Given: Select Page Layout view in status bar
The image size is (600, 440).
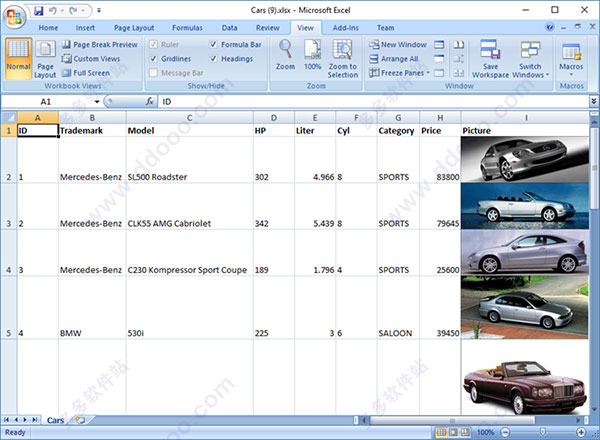Looking at the screenshot, I should (453, 432).
